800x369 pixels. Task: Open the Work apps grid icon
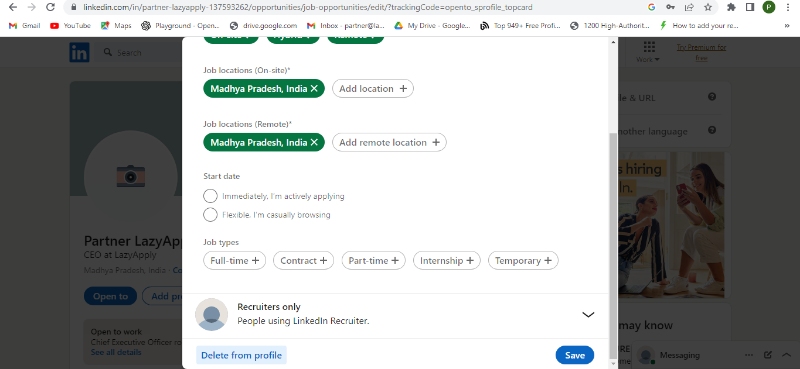[649, 47]
